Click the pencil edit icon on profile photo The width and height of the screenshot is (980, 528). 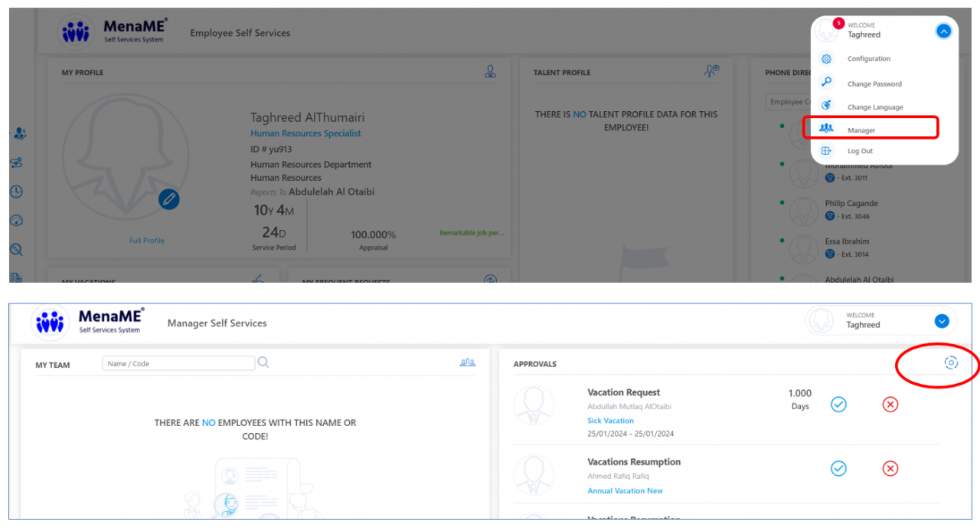click(168, 199)
